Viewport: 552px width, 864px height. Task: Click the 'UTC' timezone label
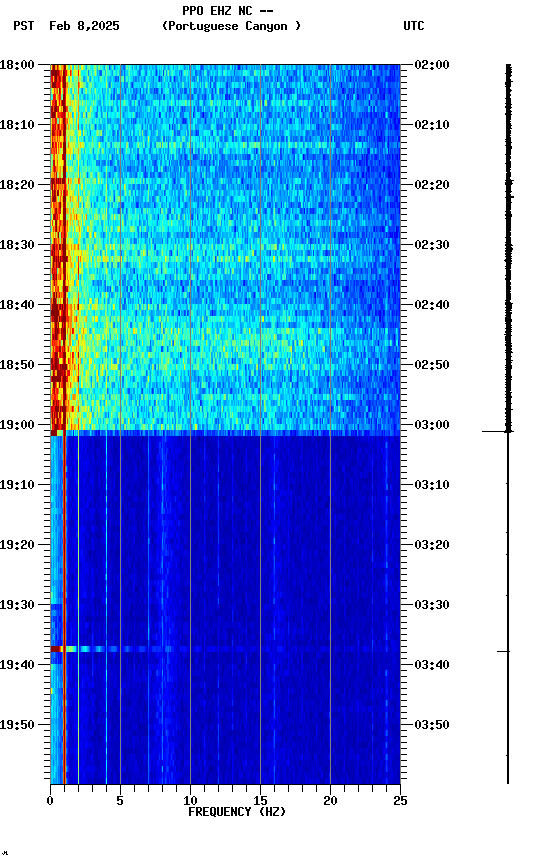pyautogui.click(x=414, y=26)
